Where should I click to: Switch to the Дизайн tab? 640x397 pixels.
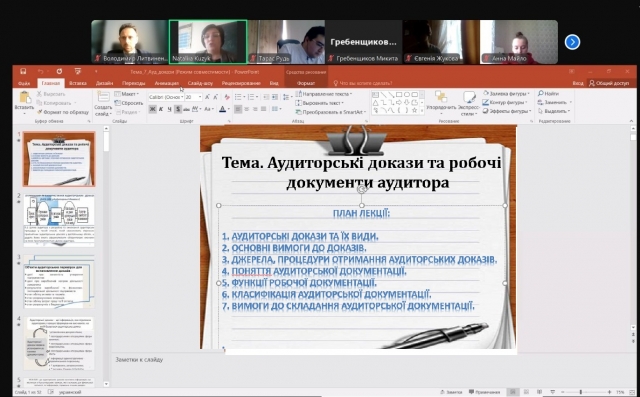[104, 83]
